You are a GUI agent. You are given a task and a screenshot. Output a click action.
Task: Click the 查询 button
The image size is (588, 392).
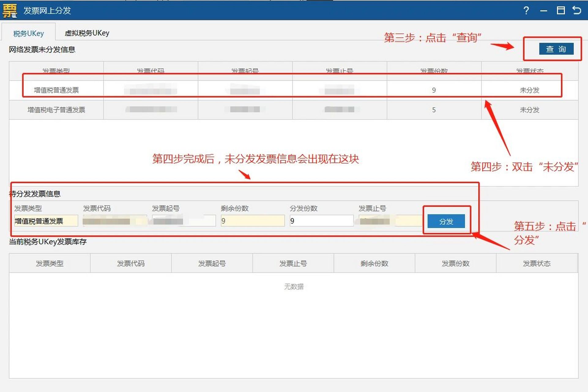(556, 49)
